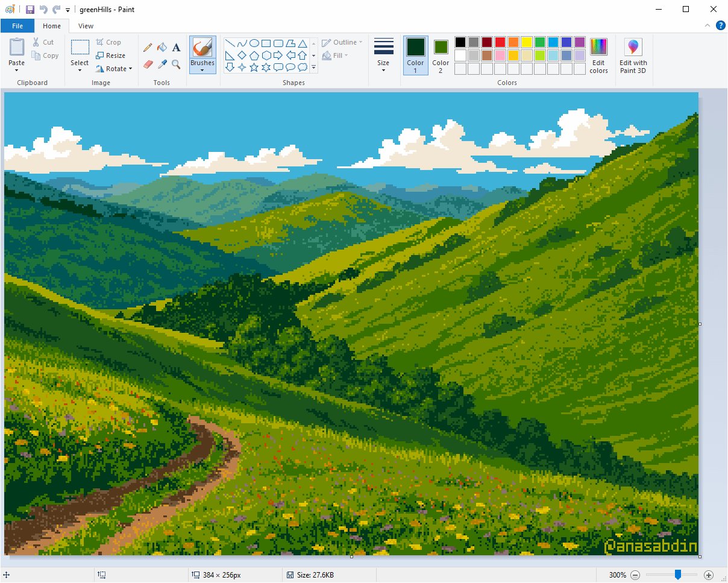The width and height of the screenshot is (728, 583).
Task: Open Edit with Paint 3D
Action: [633, 55]
